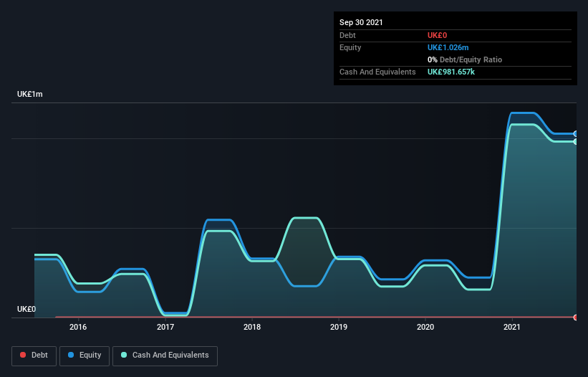Click the 2019 axis label
Viewport: 588px width, 377px height.
339,327
